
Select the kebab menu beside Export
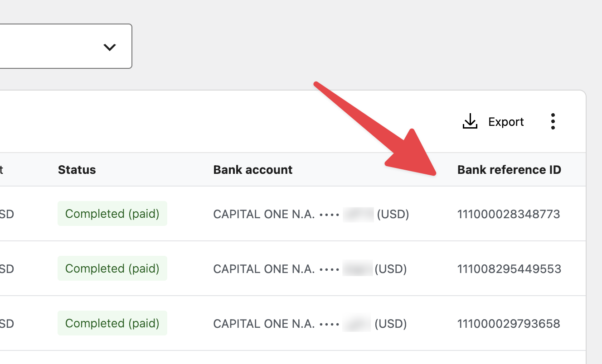point(553,121)
